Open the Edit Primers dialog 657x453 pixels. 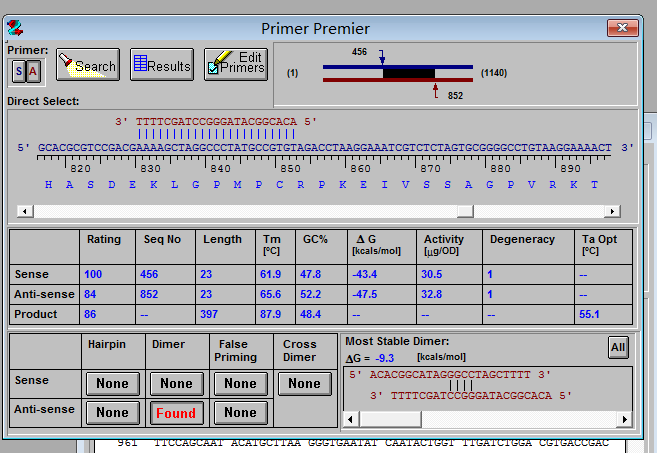click(x=236, y=65)
